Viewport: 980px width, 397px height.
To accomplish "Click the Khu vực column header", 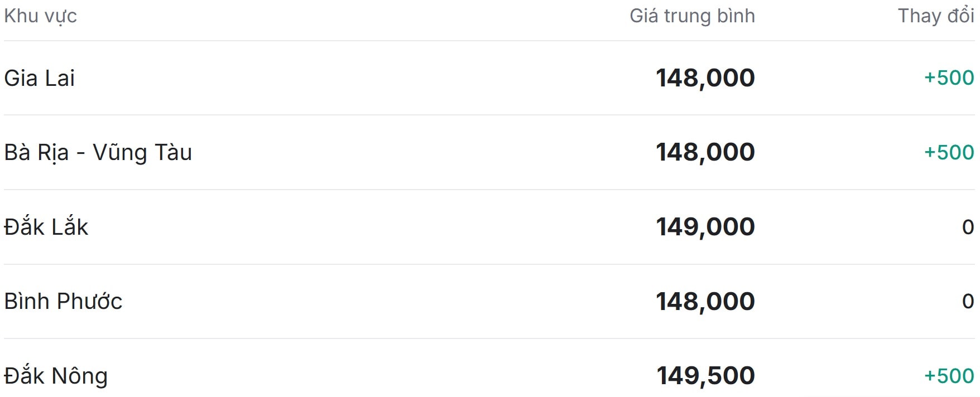I will click(40, 16).
